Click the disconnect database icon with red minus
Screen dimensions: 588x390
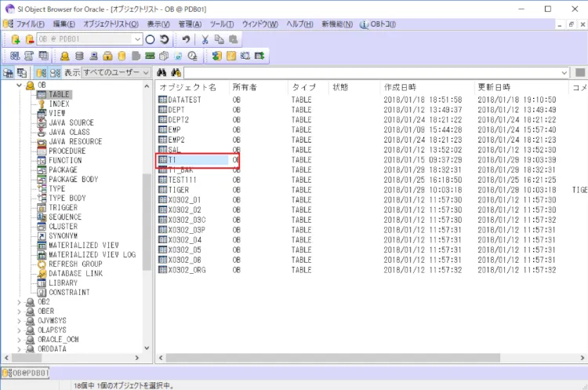point(29,39)
